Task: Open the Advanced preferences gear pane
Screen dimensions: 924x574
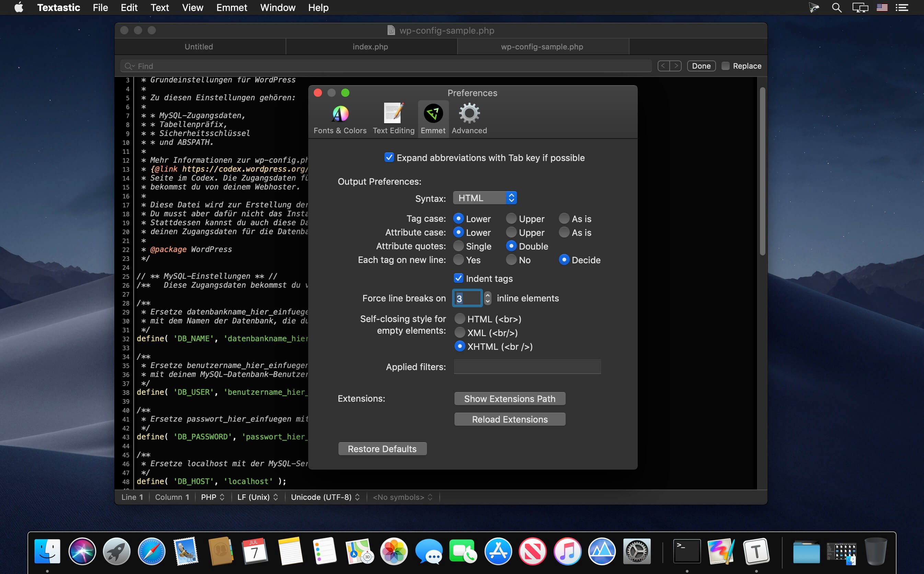Action: point(470,119)
